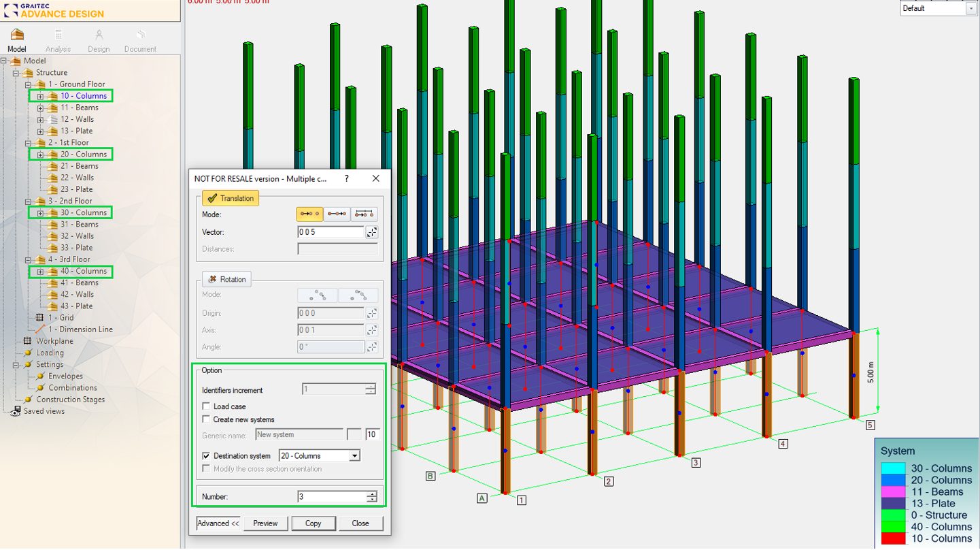Enable the Create new systems checkbox

coord(207,419)
